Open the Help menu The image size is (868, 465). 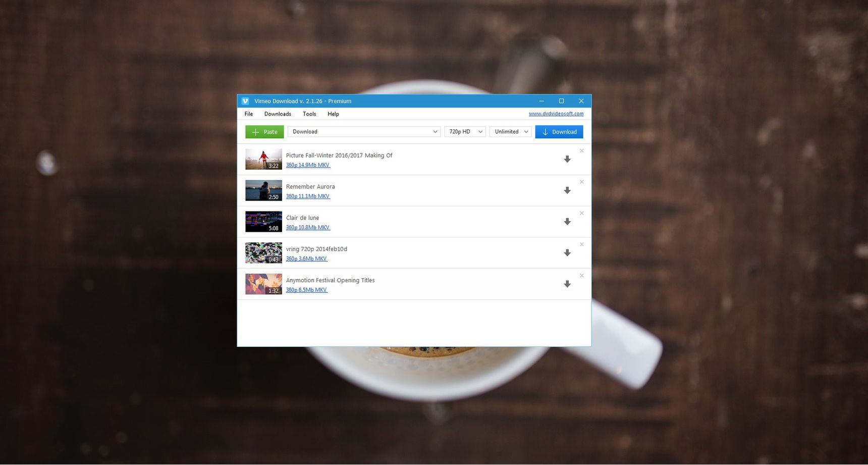333,114
